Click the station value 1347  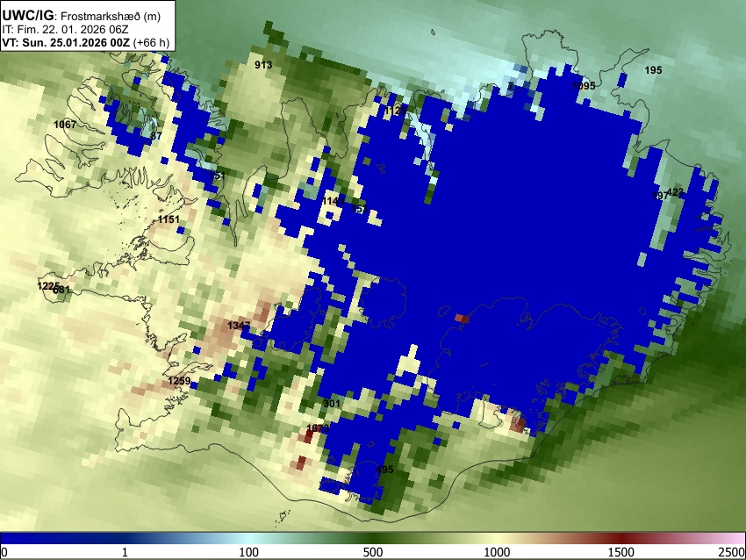click(x=239, y=326)
